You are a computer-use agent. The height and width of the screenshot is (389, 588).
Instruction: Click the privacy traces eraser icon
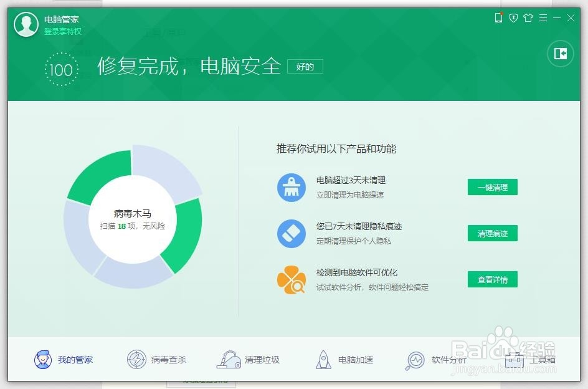(290, 233)
